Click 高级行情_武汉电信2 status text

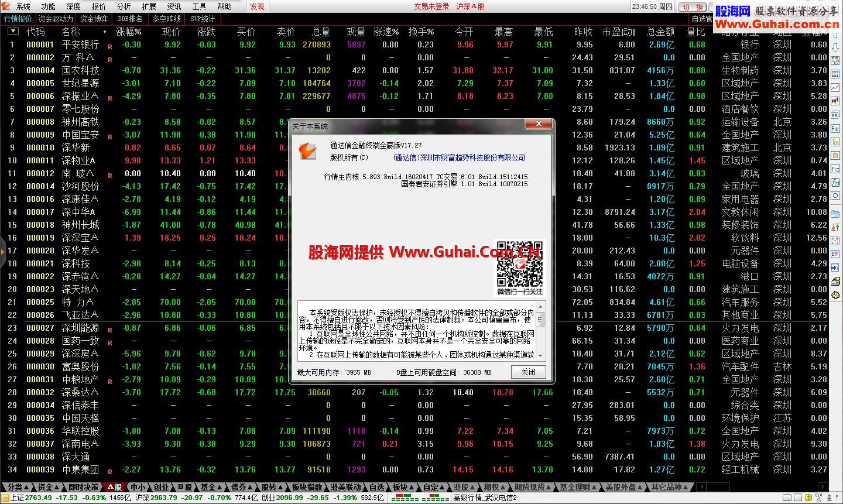(x=485, y=498)
